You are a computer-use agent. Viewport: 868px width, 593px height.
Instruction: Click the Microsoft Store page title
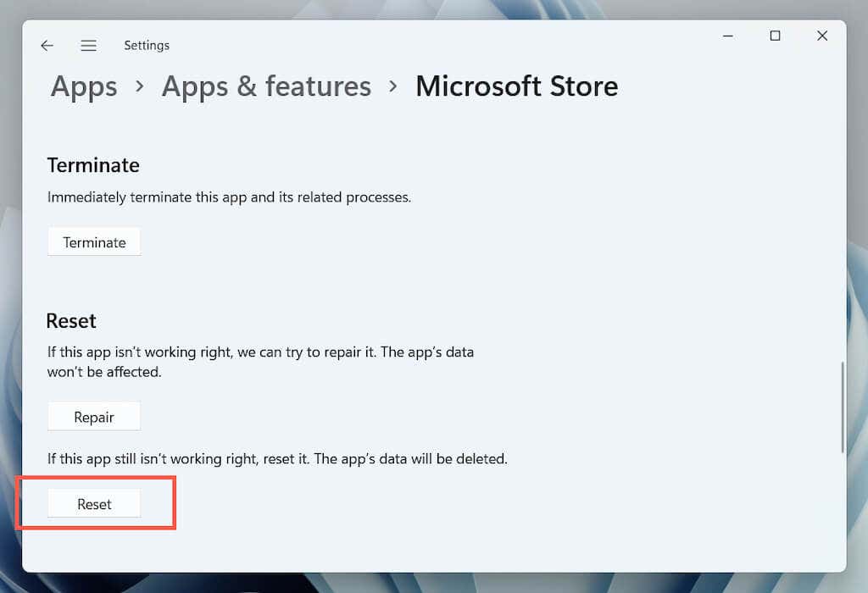[517, 86]
